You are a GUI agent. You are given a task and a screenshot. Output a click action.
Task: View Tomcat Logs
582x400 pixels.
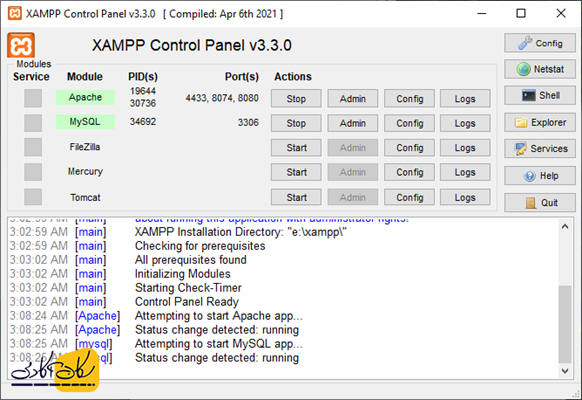click(465, 197)
